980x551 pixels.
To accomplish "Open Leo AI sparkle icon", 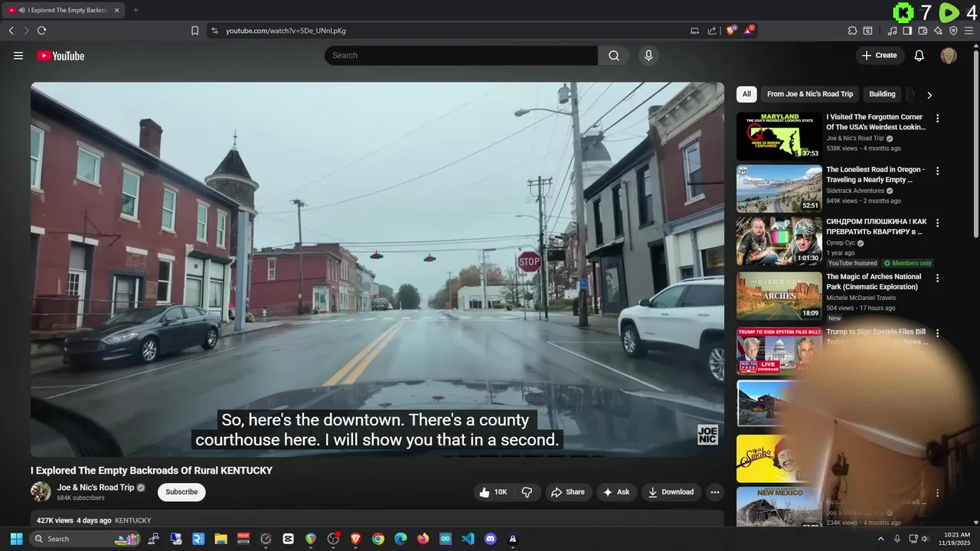I will (938, 31).
